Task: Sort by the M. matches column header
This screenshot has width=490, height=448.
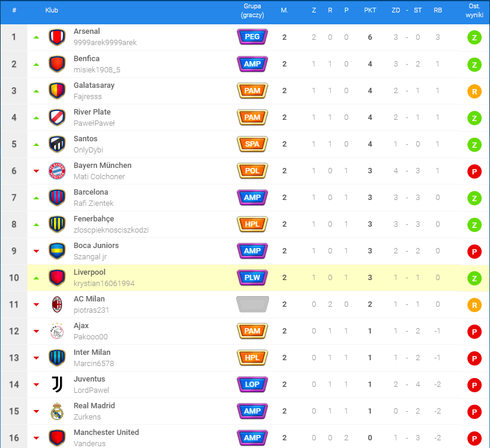Action: pos(284,11)
